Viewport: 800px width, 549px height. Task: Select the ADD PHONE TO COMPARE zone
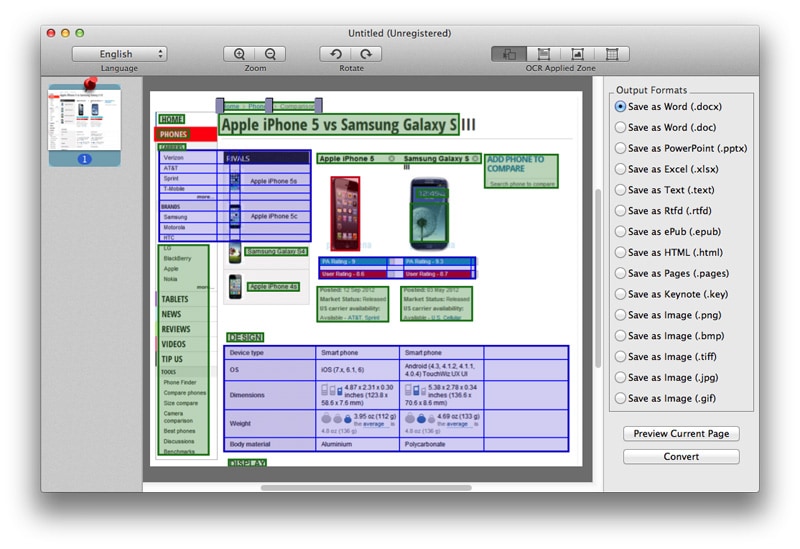(521, 171)
